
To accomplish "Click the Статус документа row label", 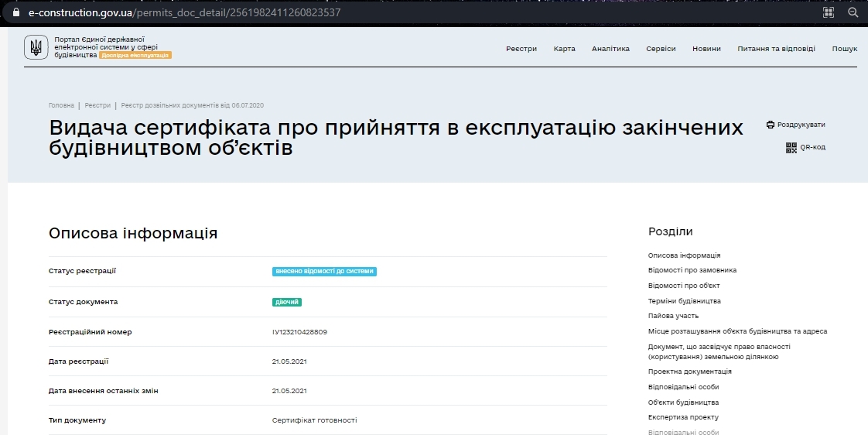I will pyautogui.click(x=83, y=302).
